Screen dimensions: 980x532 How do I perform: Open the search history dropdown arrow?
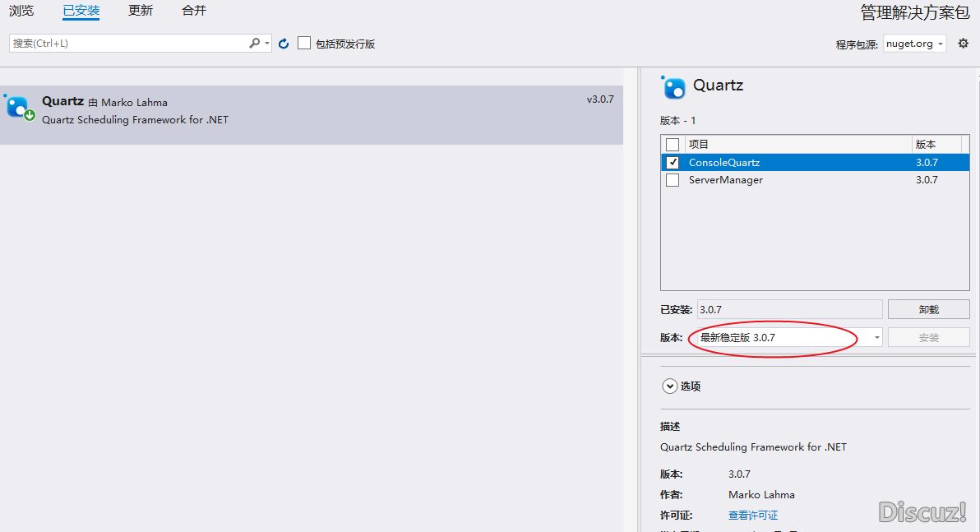click(267, 43)
